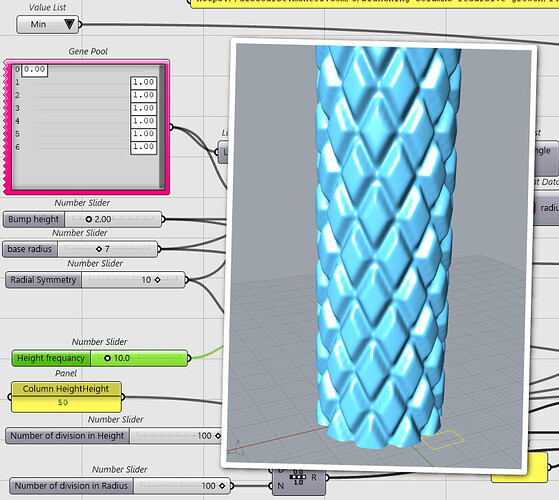Click the Height frequancy green slider knob

107,358
